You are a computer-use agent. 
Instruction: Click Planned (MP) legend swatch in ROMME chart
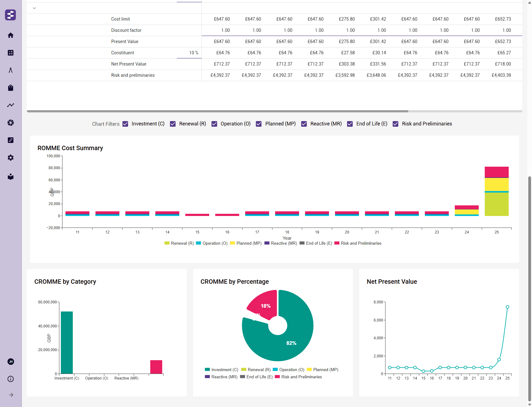point(232,243)
